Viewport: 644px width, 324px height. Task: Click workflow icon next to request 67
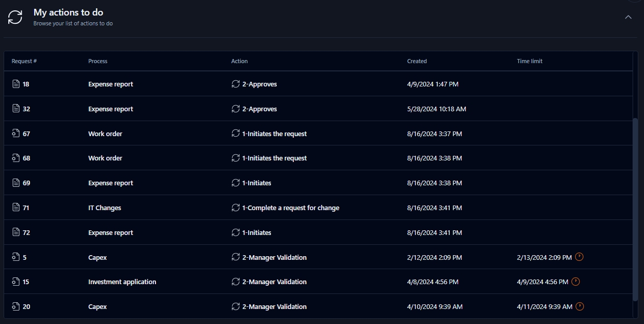point(16,134)
